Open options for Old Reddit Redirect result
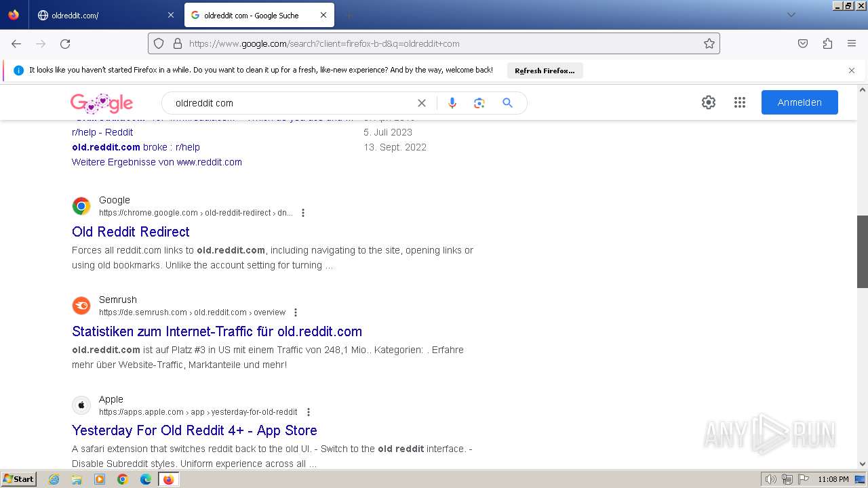This screenshot has width=868, height=488. pos(303,213)
